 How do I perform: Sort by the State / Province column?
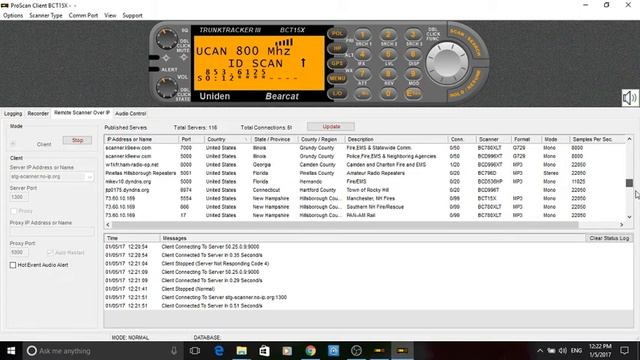coord(274,139)
